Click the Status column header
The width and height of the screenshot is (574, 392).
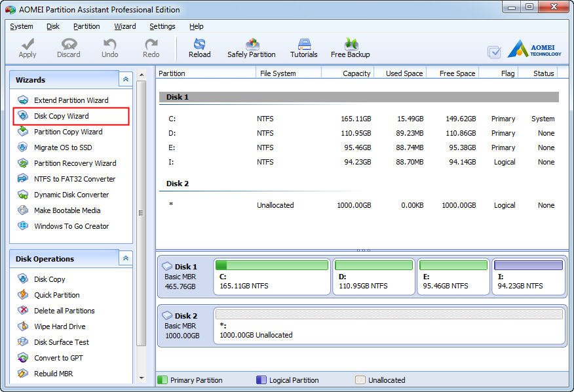(538, 73)
